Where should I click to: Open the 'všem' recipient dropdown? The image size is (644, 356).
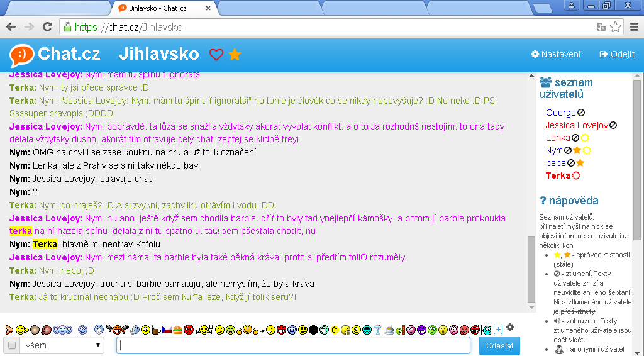(62, 345)
